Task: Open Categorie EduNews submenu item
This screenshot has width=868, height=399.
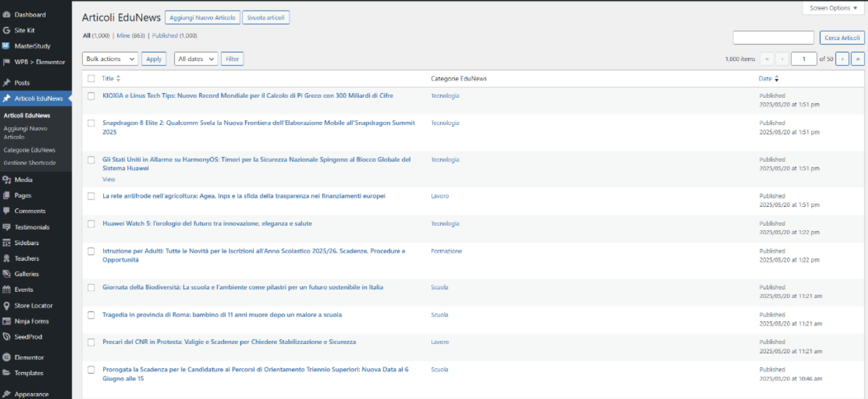Action: pos(29,150)
